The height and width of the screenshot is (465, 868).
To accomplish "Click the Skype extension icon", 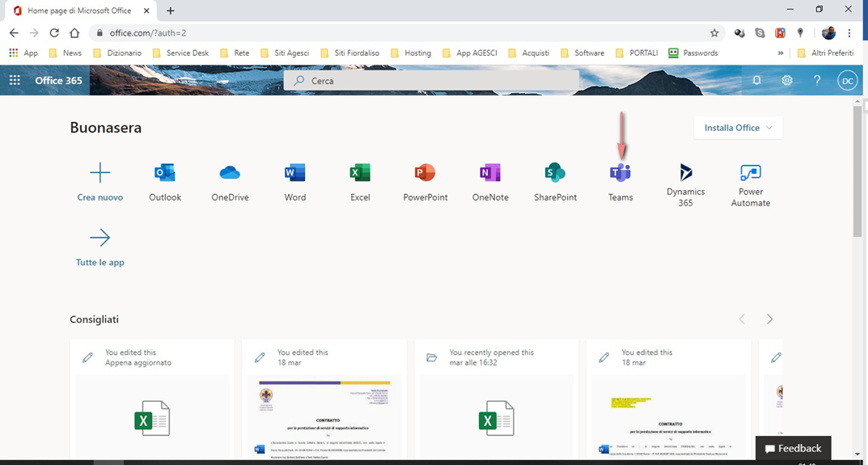I will tap(760, 33).
